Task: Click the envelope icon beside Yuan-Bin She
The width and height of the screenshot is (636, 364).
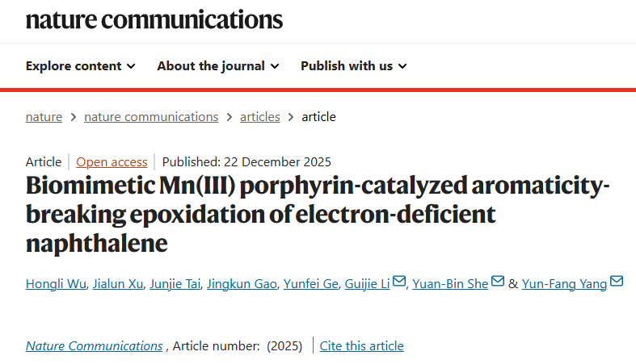Action: pos(498,282)
